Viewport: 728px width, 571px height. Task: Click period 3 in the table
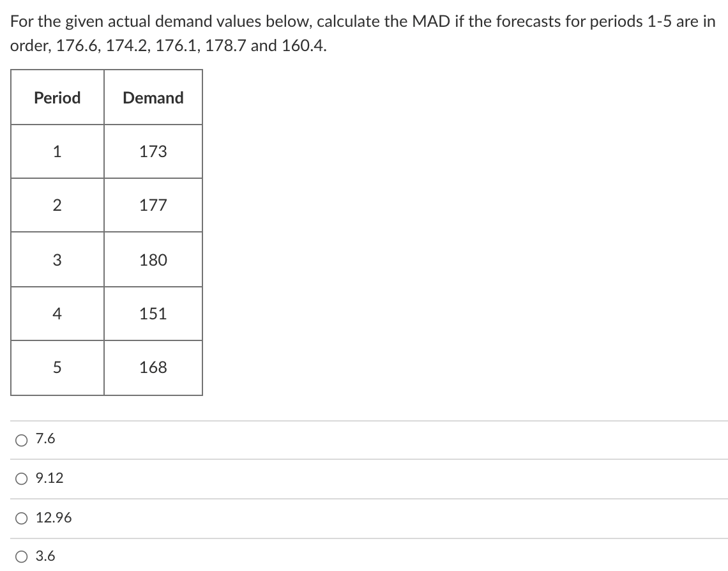point(57,259)
